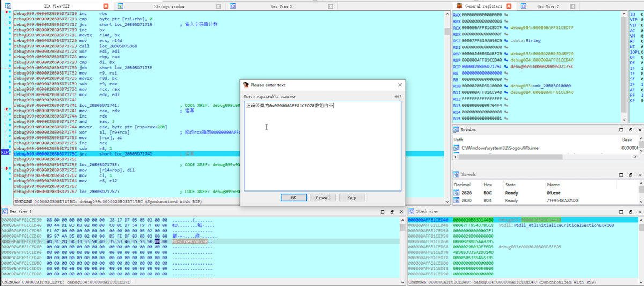Click the thread 2820 row icon

pos(457,200)
